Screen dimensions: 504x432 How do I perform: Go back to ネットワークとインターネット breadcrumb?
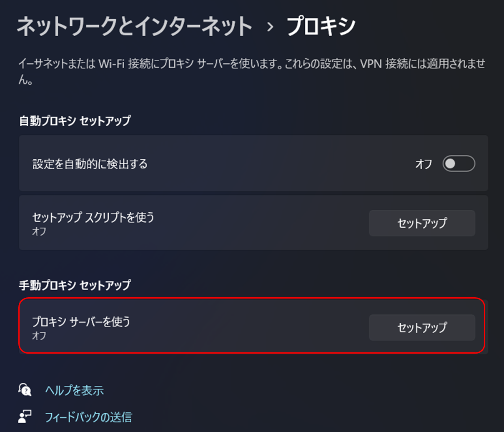tap(134, 27)
